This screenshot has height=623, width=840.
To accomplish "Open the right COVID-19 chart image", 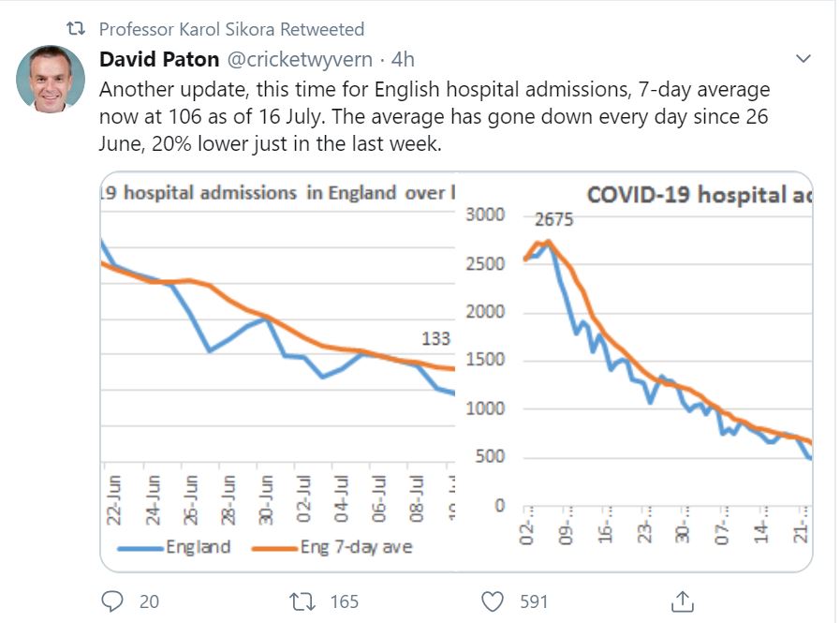I will [x=634, y=370].
